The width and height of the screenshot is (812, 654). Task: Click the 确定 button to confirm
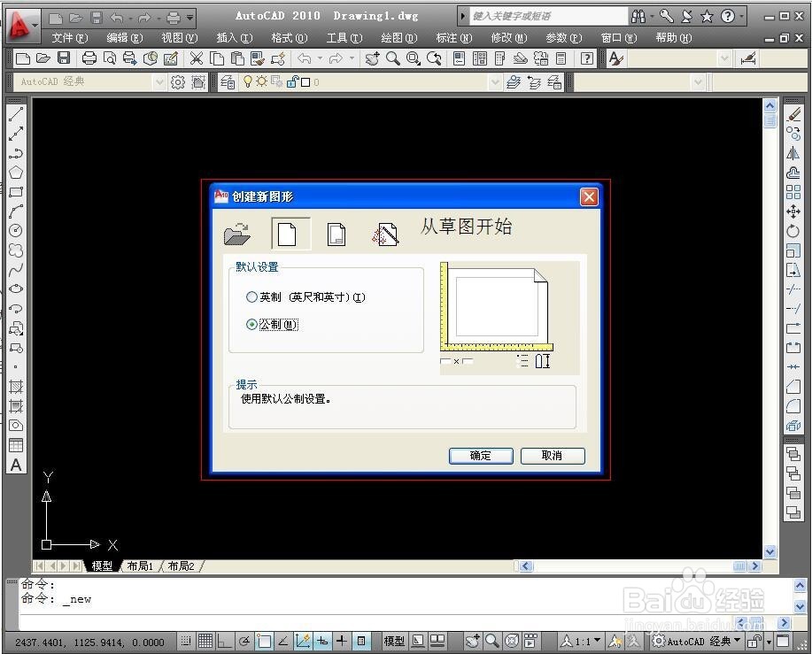coord(480,456)
